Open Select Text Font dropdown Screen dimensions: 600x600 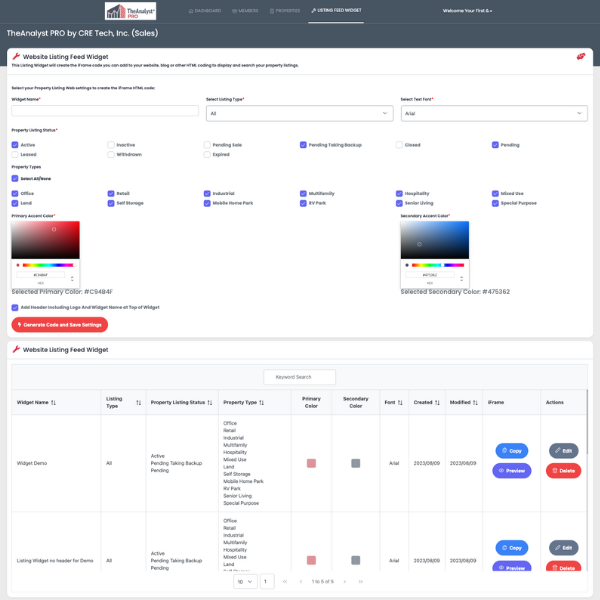coord(494,113)
